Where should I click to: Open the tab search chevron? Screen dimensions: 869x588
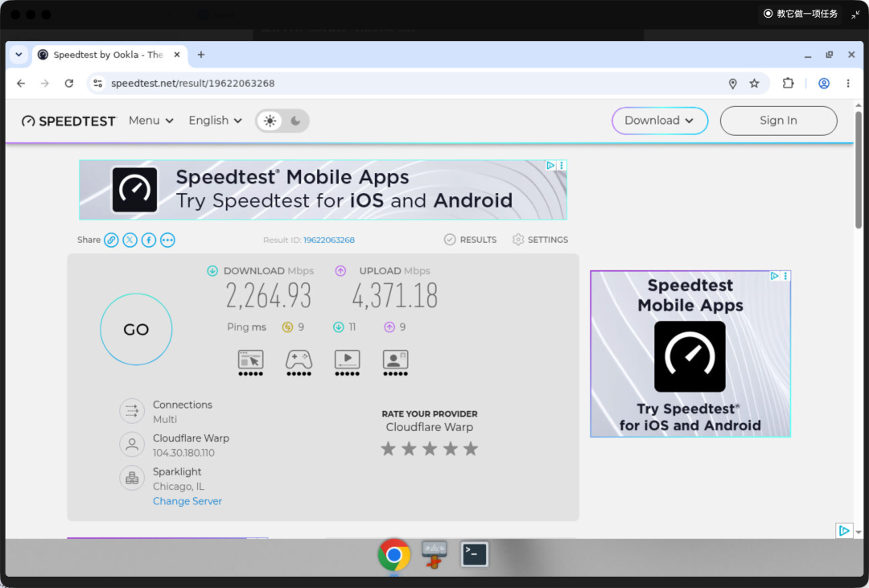(19, 55)
